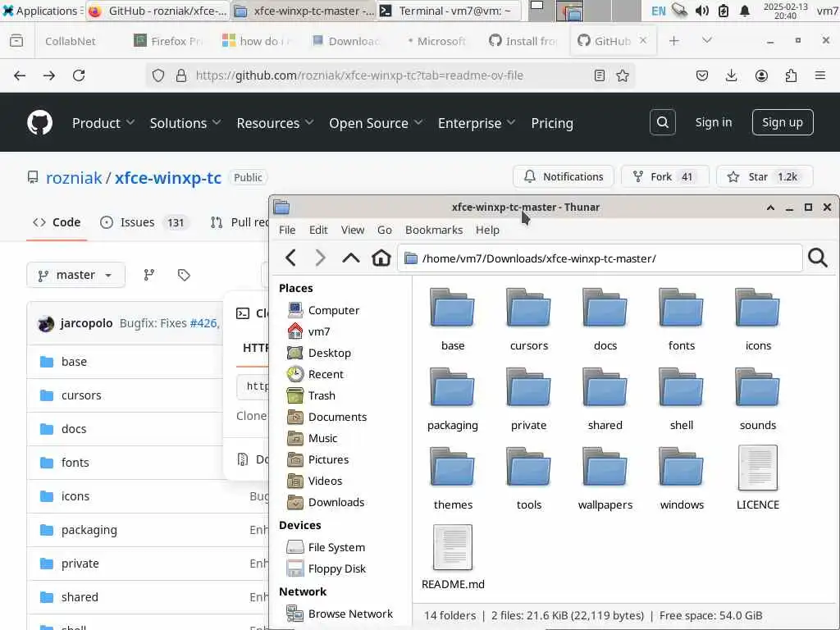Select the wallpapers folder in Thunar
Image resolution: width=840 pixels, height=630 pixels.
point(605,478)
